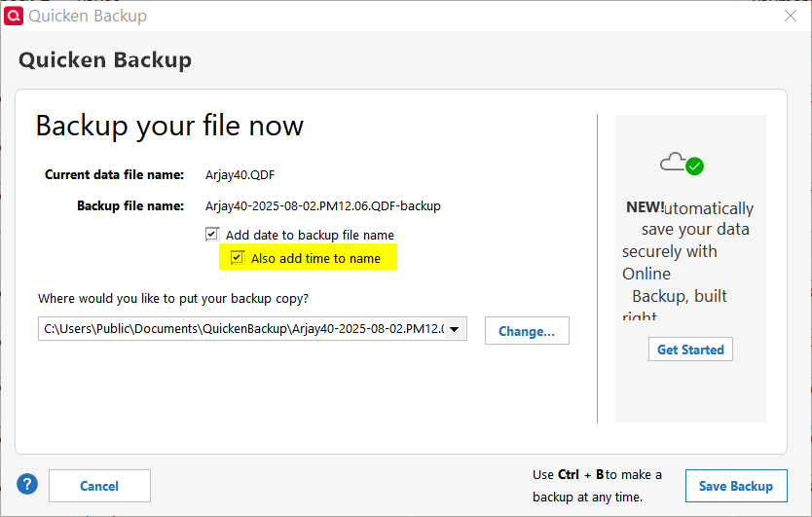Click the cloud with green checkmark icon

[x=682, y=164]
